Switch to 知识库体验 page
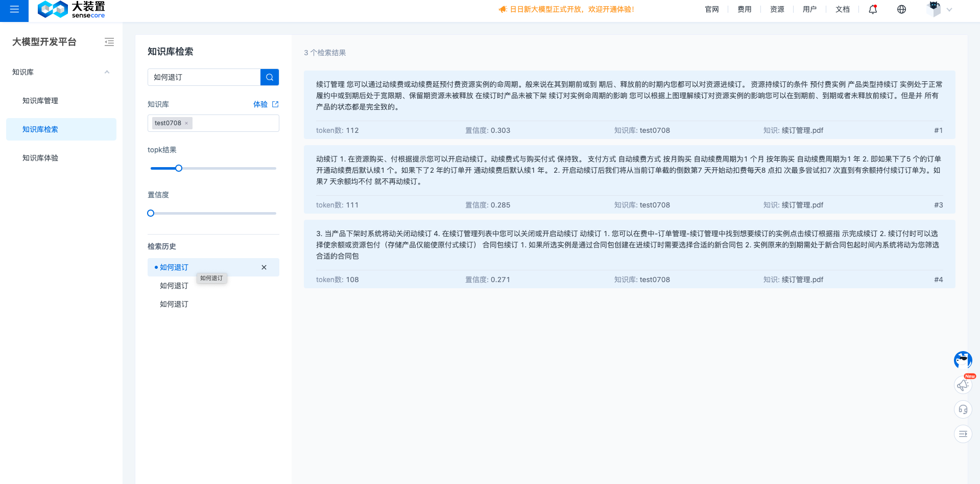980x484 pixels. pyautogui.click(x=41, y=158)
